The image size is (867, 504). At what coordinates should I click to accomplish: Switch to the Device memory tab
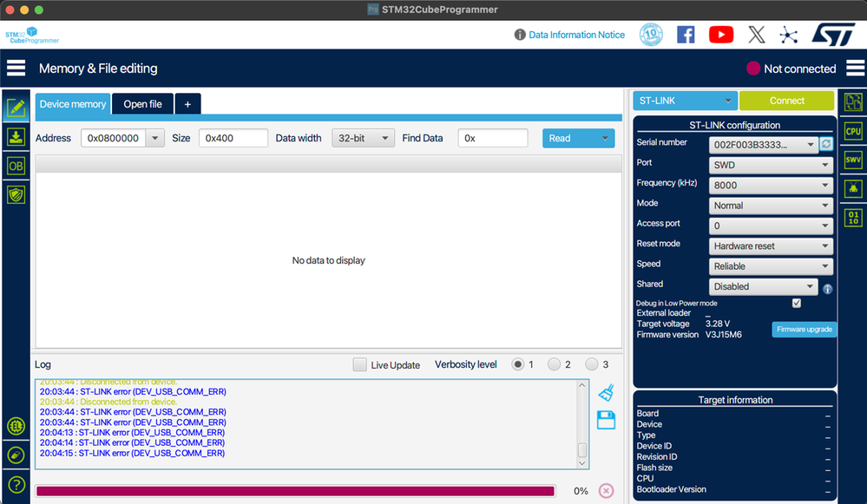click(x=73, y=104)
